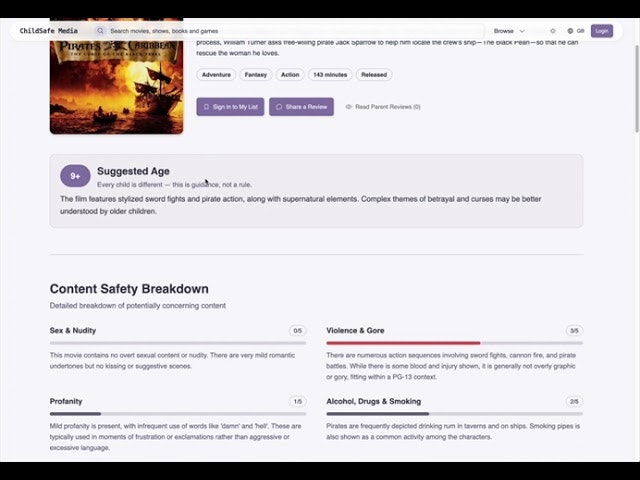The height and width of the screenshot is (480, 640).
Task: Toggle the light/dark theme icon
Action: (553, 31)
